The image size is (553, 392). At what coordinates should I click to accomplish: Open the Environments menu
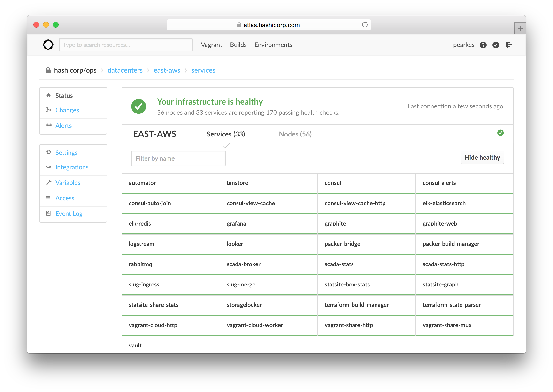273,45
